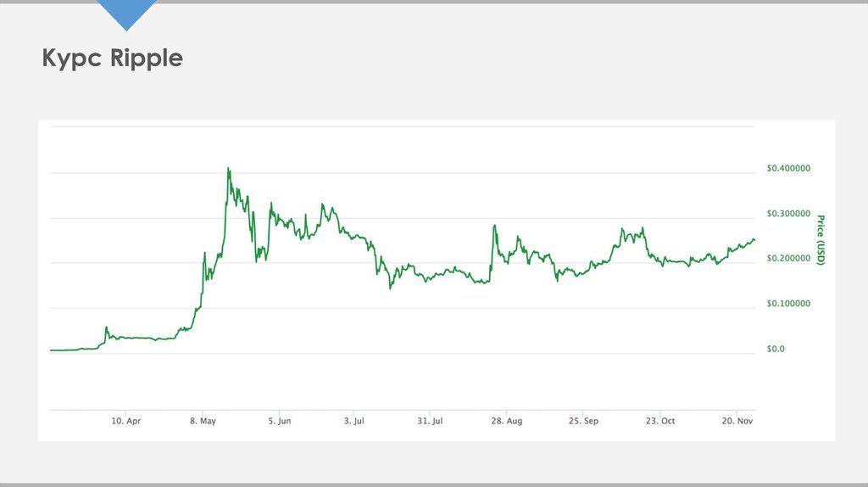Screen dimensions: 868x487
Task: Pick the "3. Jul" axis label
Action: pos(353,420)
